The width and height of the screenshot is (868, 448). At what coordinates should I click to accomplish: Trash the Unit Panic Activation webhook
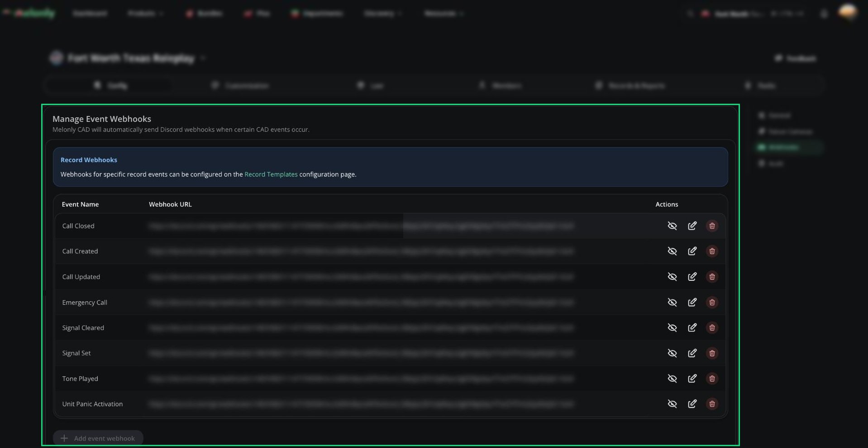(x=712, y=404)
